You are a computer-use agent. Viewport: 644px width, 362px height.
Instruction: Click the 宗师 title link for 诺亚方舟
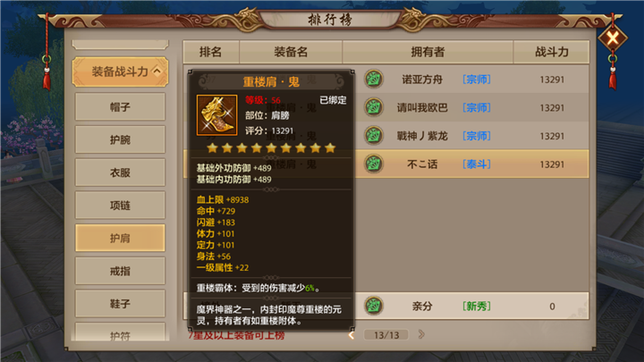[477, 80]
